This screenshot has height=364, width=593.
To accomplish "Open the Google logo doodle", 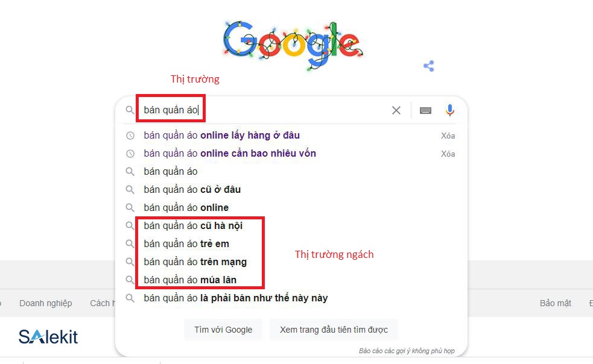I will point(293,44).
